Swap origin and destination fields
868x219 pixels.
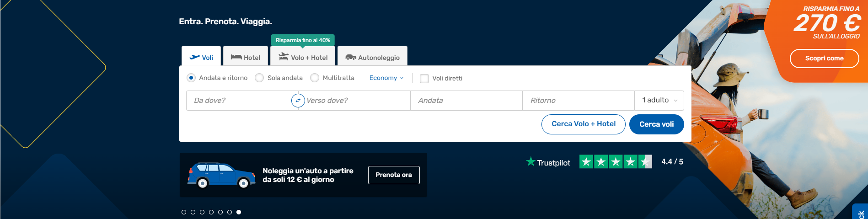click(298, 101)
